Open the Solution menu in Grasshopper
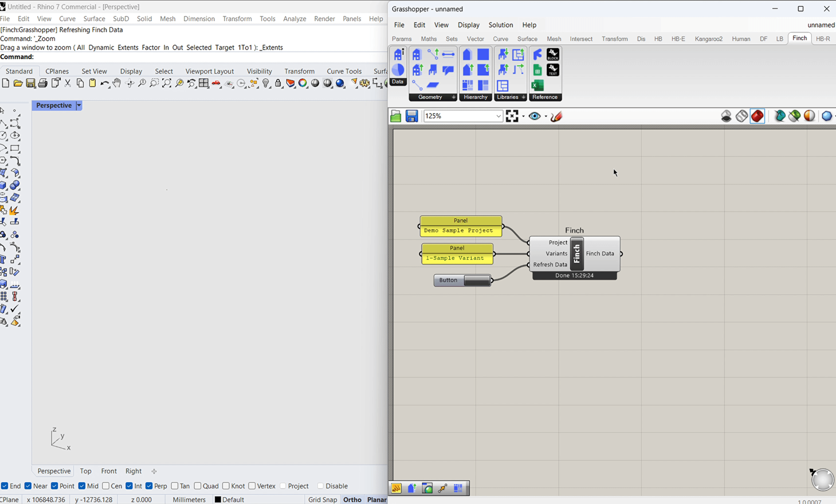Viewport: 836px width, 504px height. pyautogui.click(x=501, y=25)
